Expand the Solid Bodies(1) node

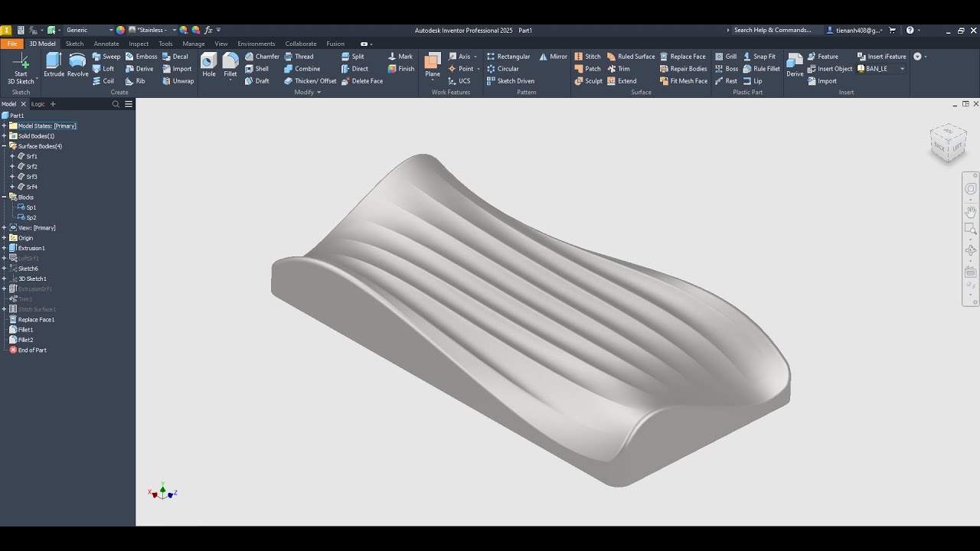coord(4,136)
